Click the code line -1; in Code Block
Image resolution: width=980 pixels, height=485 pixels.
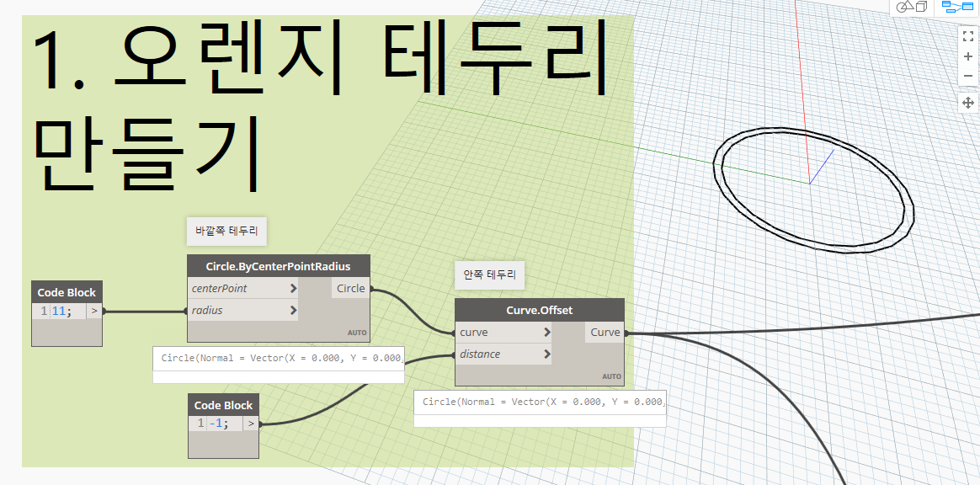(x=219, y=424)
